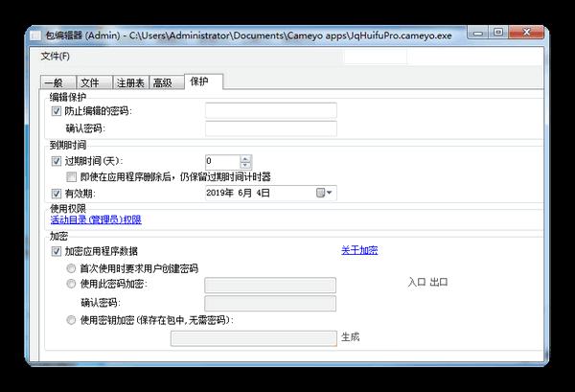Image resolution: width=575 pixels, height=392 pixels.
Task: Click the 入口 button
Action: (417, 282)
